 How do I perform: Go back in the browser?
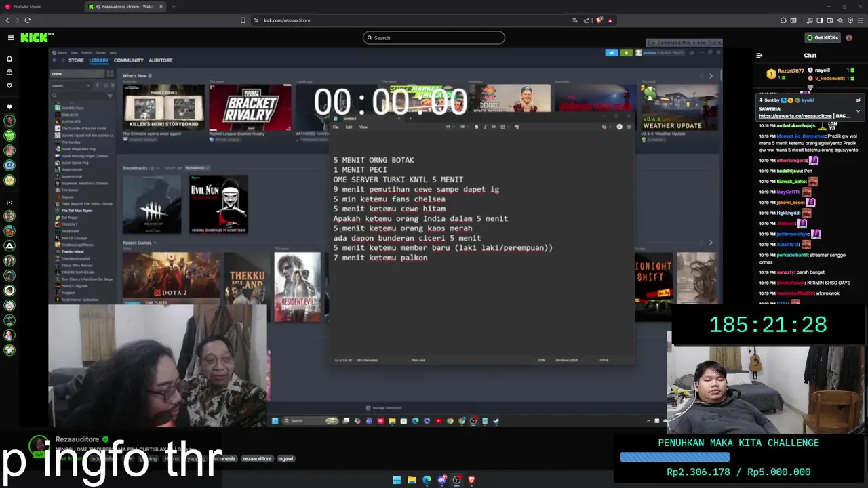(7, 20)
